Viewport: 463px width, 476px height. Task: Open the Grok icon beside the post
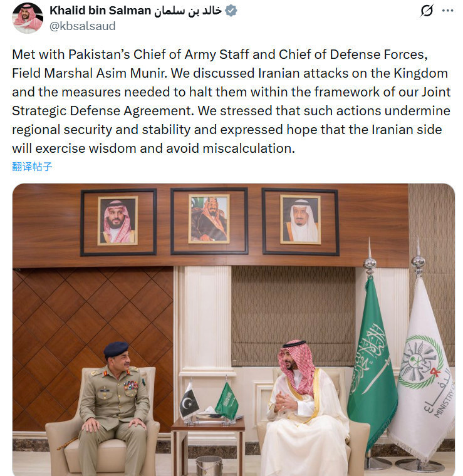pos(427,11)
